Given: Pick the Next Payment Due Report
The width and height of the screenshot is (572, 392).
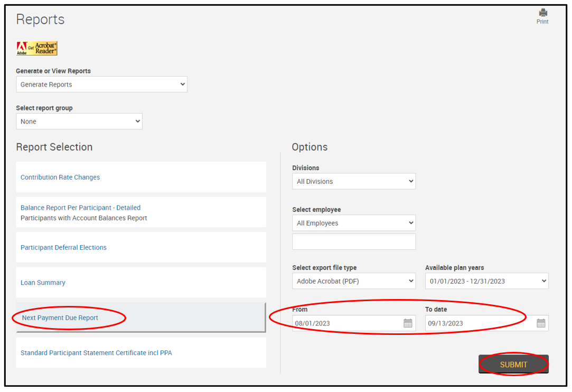Looking at the screenshot, I should 60,318.
